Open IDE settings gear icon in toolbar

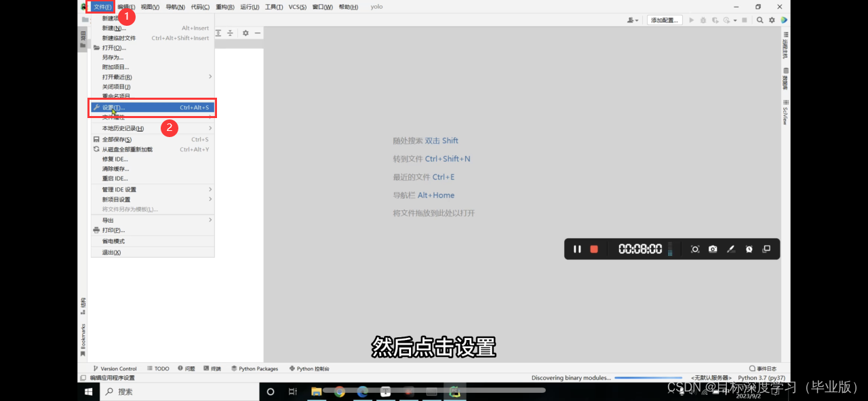pos(772,20)
